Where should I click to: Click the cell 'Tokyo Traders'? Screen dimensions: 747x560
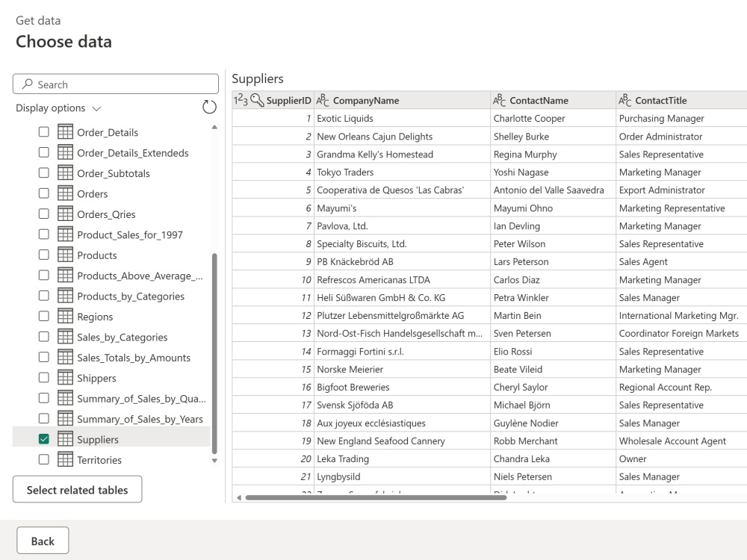[x=402, y=172]
